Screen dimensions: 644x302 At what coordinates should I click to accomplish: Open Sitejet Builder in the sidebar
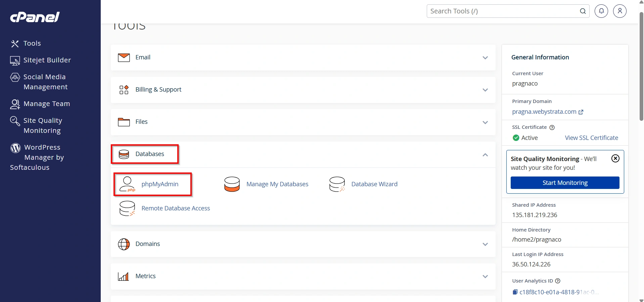tap(47, 60)
